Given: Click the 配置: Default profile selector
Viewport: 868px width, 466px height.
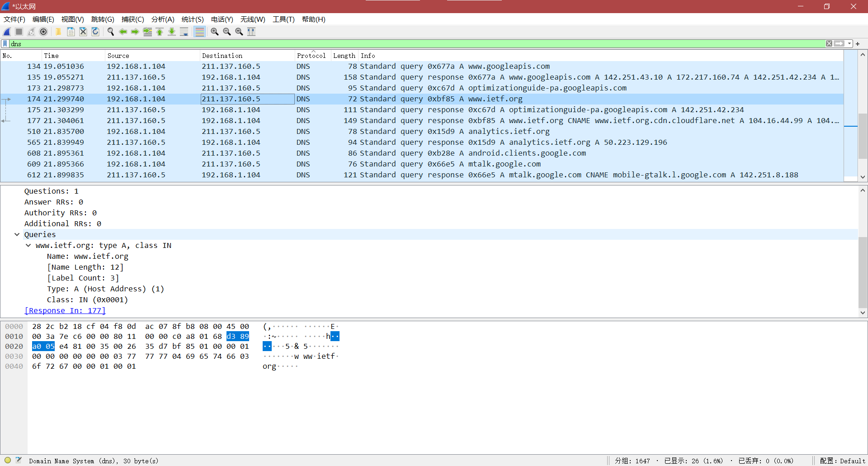Looking at the screenshot, I should coord(842,461).
